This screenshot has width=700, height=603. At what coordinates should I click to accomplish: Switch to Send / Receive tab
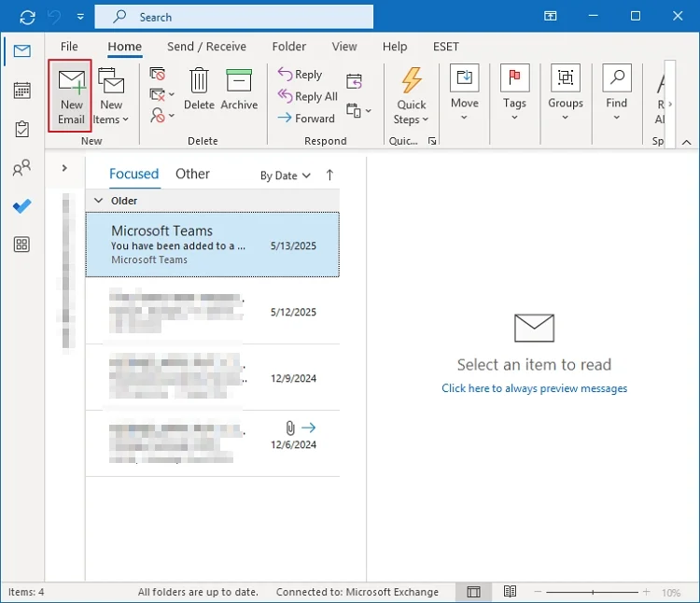click(206, 47)
